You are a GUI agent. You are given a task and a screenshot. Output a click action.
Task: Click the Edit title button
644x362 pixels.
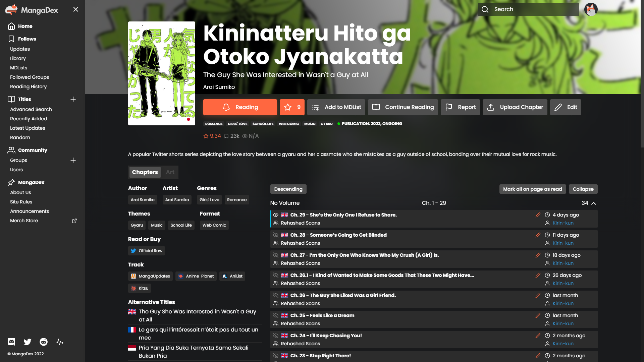[x=566, y=107]
